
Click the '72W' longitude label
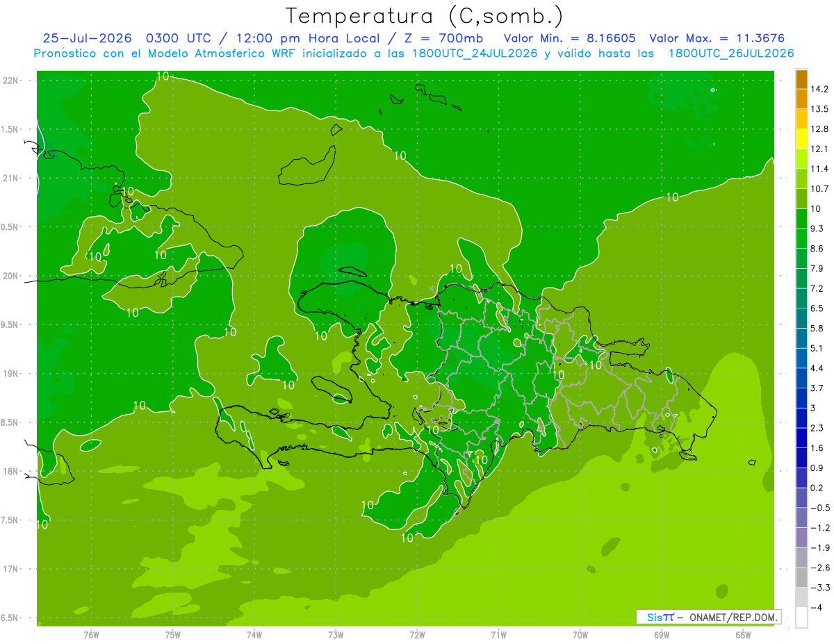pos(417,635)
